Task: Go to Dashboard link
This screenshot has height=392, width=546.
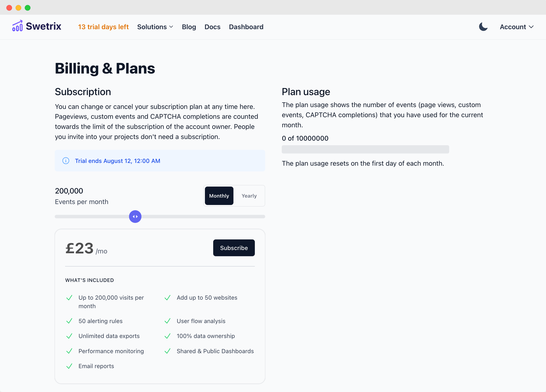Action: (246, 27)
